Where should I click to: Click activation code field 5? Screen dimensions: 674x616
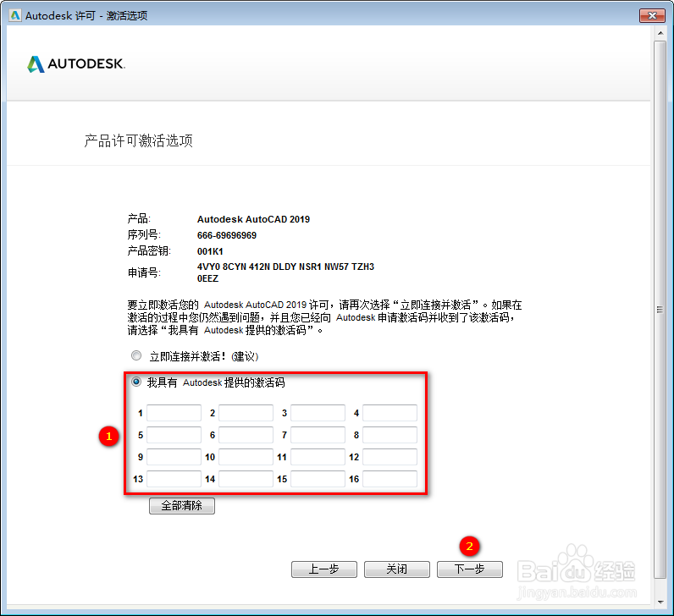point(174,435)
